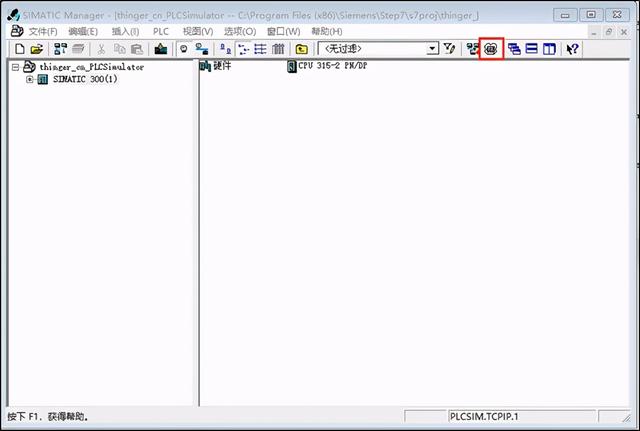Open the PLC menu
640x431 pixels.
pyautogui.click(x=160, y=32)
